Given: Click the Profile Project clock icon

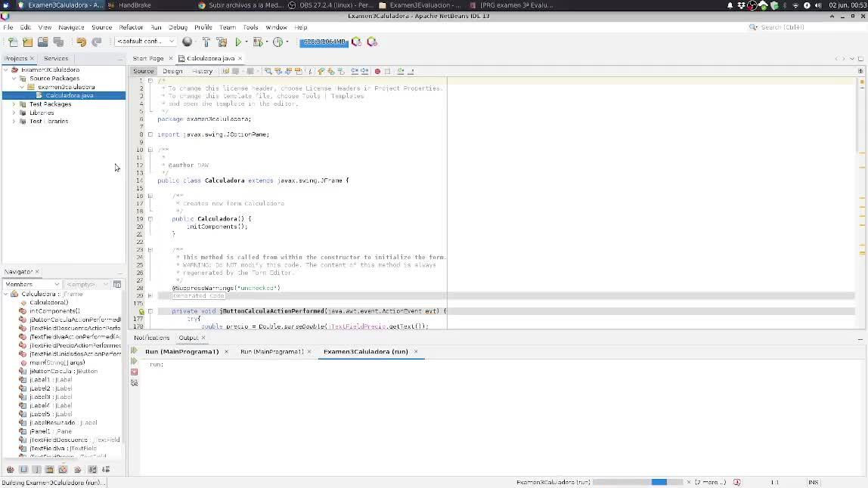Looking at the screenshot, I should point(277,42).
